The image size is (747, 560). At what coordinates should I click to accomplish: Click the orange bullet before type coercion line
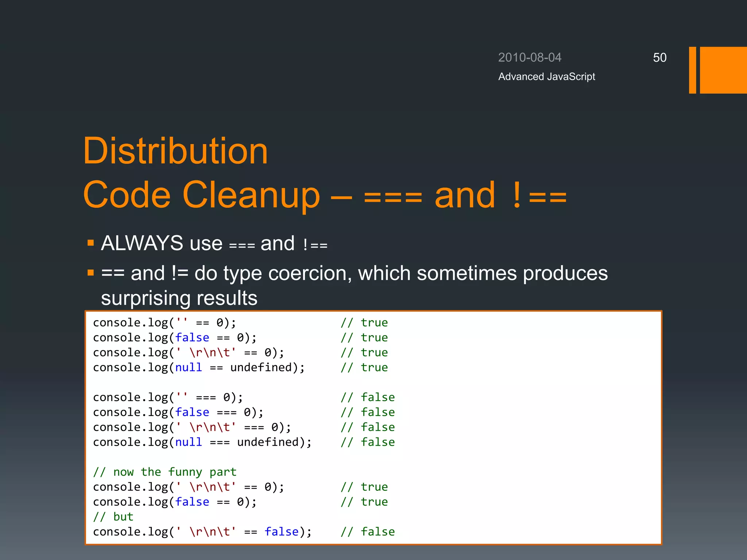91,273
